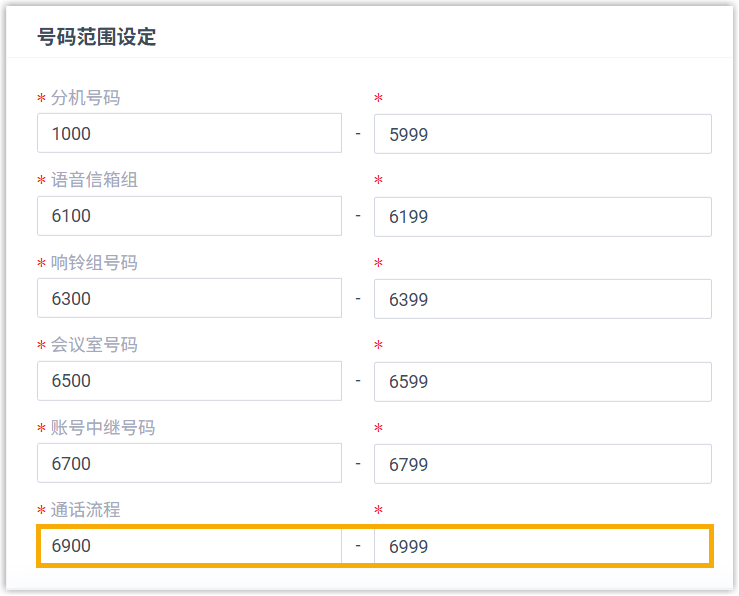Image resolution: width=739 pixels, height=596 pixels.
Task: Click the 账号中继号码 label
Action: pos(102,428)
